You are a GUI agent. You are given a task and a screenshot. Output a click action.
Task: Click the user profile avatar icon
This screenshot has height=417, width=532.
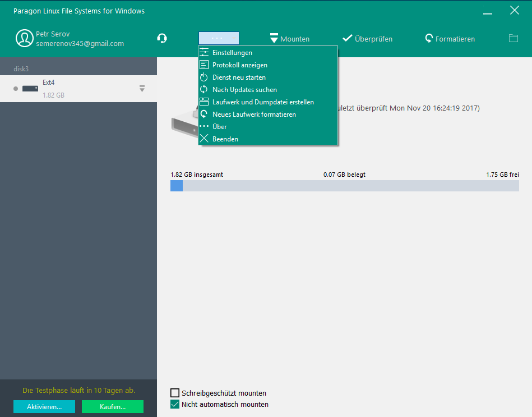coord(24,38)
